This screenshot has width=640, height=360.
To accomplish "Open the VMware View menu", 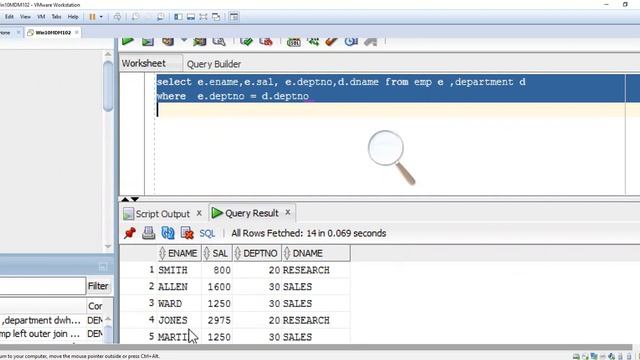I will click(x=25, y=17).
